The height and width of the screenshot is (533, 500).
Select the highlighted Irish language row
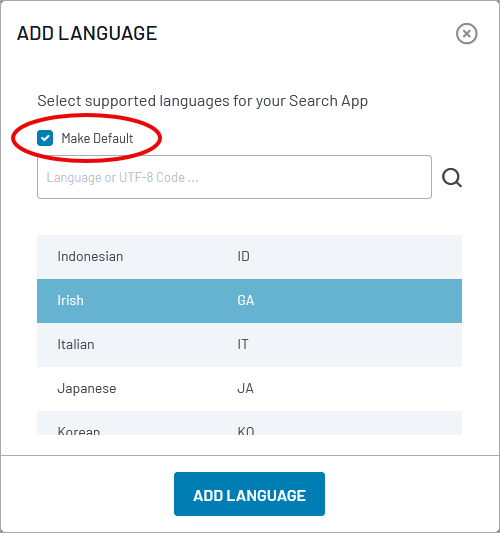249,301
